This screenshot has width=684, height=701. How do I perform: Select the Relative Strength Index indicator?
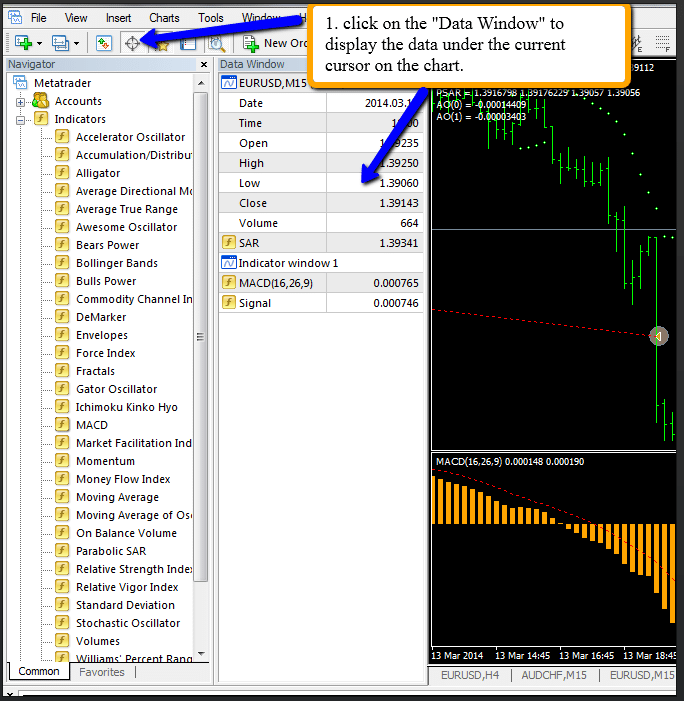(x=134, y=569)
